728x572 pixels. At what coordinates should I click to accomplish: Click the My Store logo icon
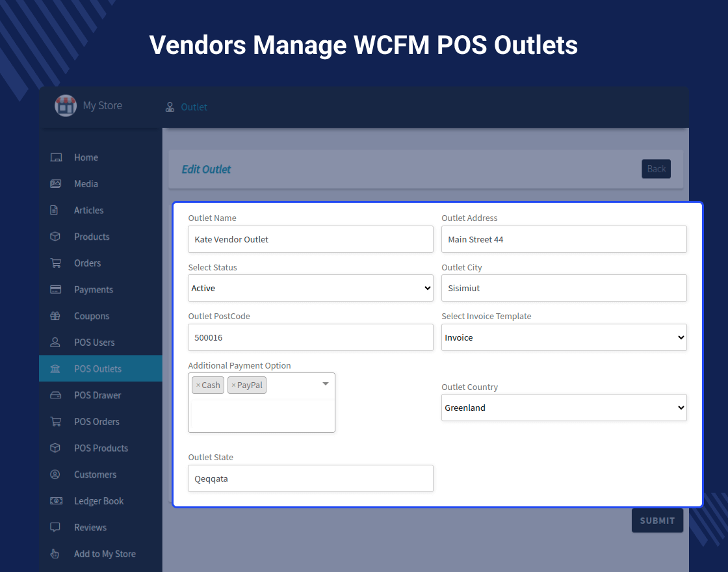pos(65,105)
